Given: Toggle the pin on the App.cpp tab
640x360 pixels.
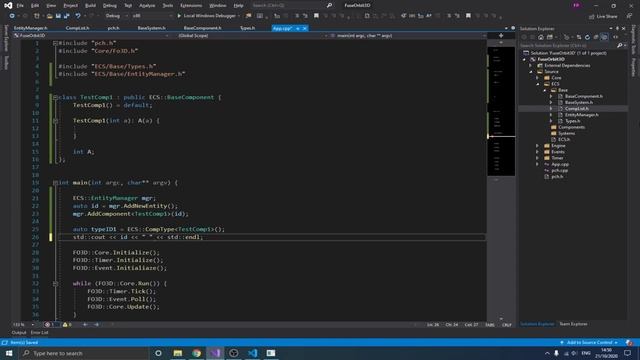Looking at the screenshot, I should [x=298, y=29].
